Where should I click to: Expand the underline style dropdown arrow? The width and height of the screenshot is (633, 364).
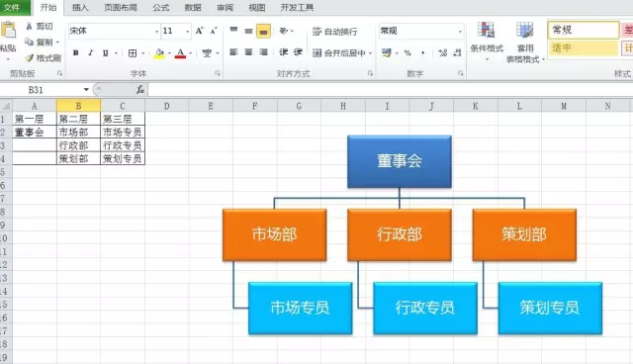click(116, 52)
